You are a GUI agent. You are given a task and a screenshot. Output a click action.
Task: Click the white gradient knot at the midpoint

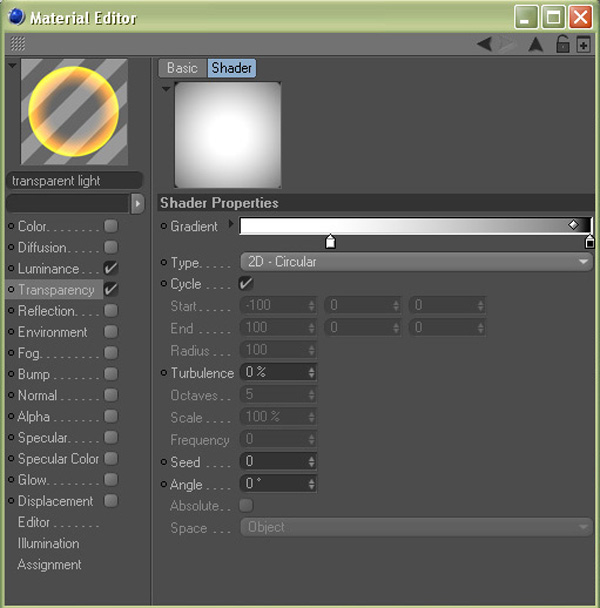331,241
